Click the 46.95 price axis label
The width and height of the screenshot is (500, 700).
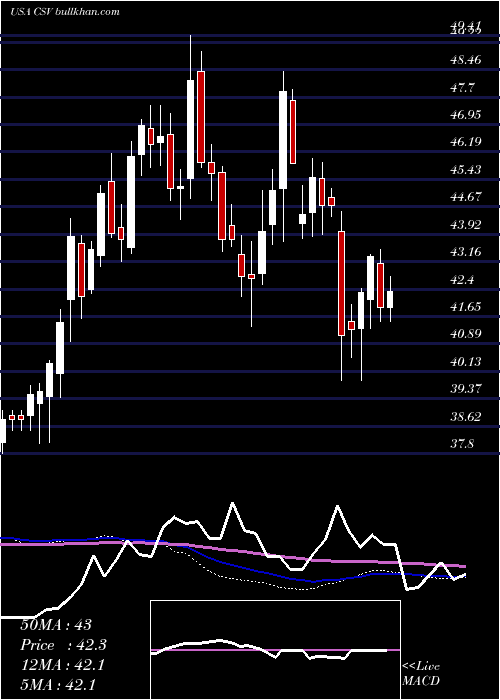466,115
